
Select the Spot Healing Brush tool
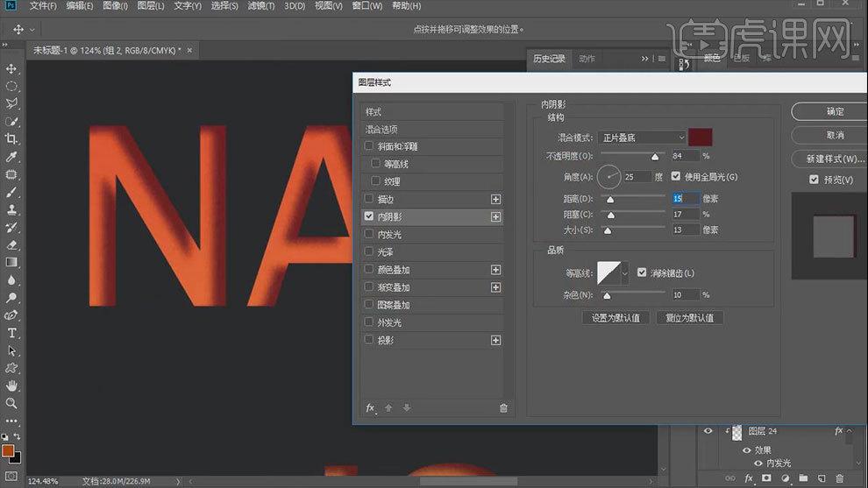[11, 174]
